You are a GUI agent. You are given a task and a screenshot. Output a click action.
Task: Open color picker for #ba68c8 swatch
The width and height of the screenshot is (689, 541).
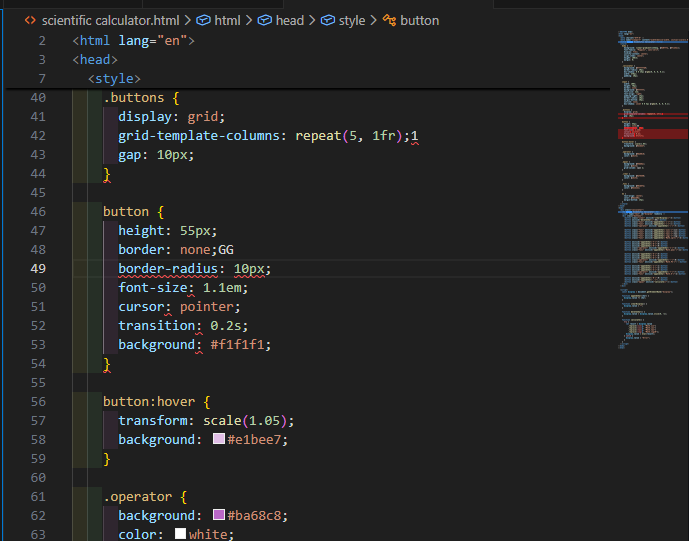219,516
